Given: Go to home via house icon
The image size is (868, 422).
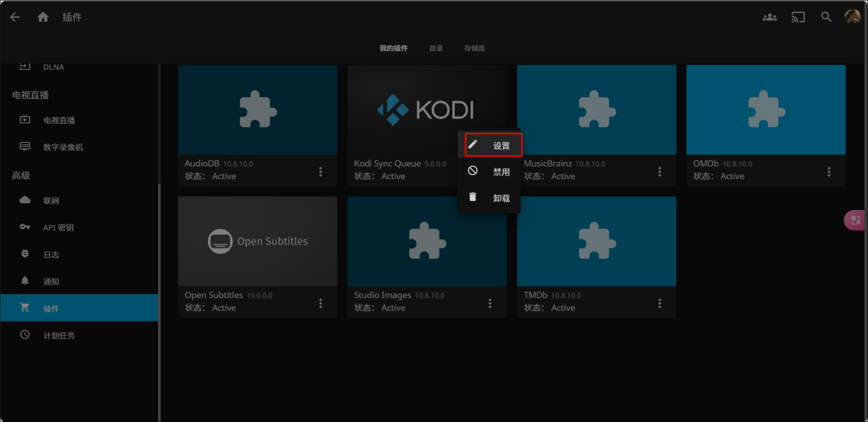Looking at the screenshot, I should point(43,17).
